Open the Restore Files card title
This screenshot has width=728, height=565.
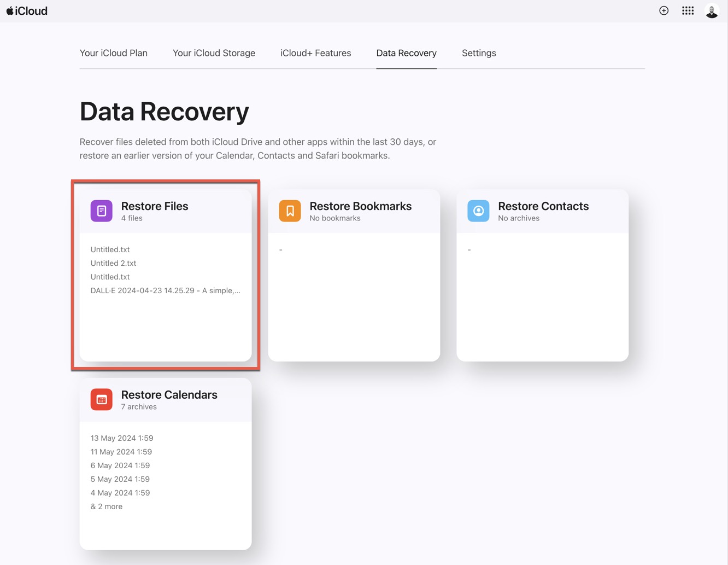coord(155,206)
